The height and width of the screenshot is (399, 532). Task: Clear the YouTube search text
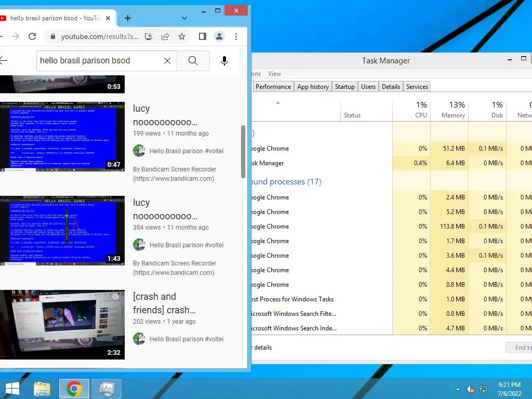click(x=167, y=61)
